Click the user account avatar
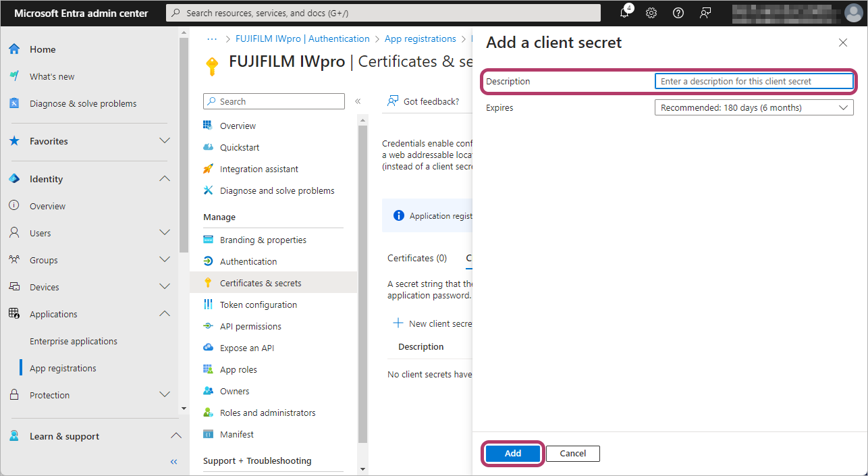868x476 pixels. (x=853, y=13)
